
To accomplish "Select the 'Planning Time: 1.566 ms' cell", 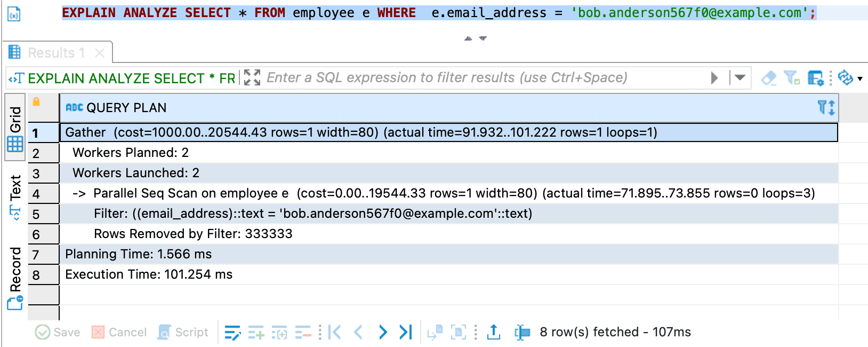I will pos(448,254).
